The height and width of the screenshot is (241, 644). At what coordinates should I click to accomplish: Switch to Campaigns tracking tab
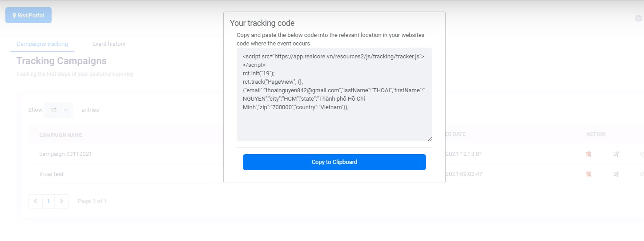42,44
